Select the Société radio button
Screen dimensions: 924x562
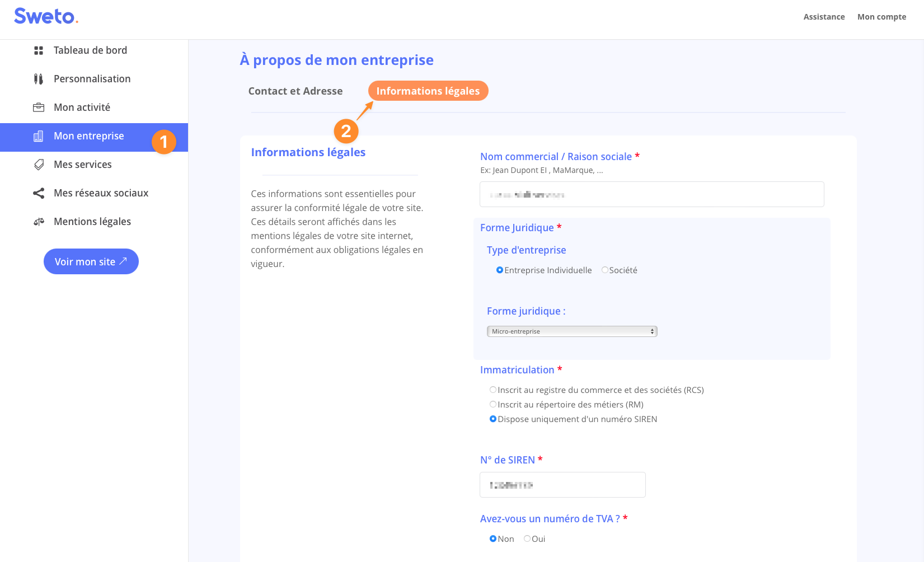605,270
